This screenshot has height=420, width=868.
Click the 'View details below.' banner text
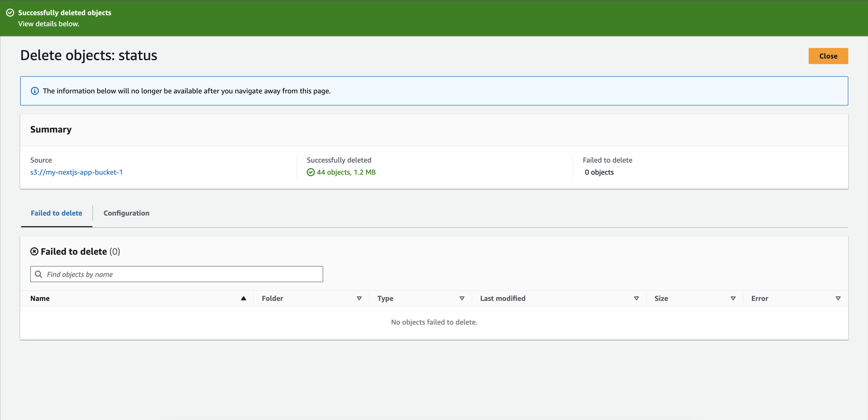pos(48,24)
